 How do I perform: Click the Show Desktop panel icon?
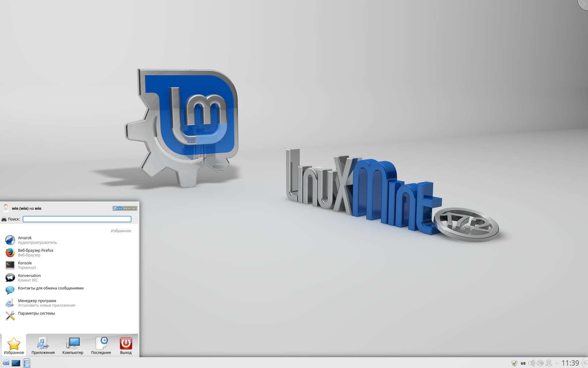click(x=16, y=363)
